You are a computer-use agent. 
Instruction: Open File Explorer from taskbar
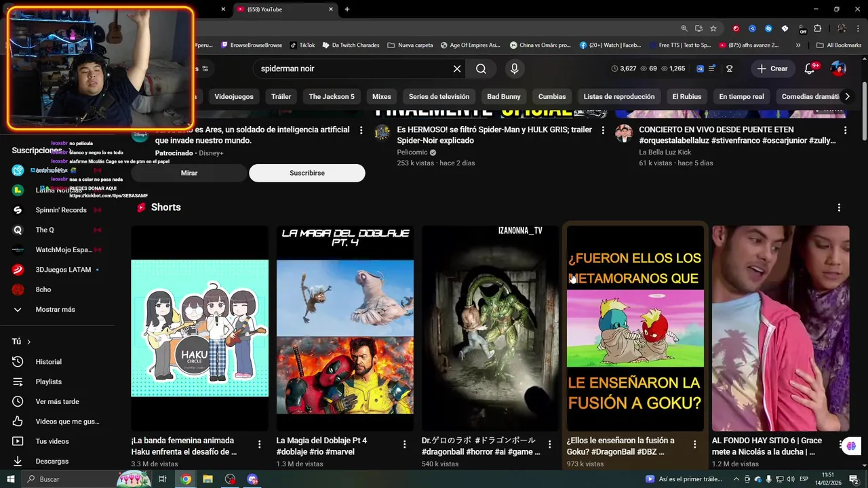[x=208, y=479]
